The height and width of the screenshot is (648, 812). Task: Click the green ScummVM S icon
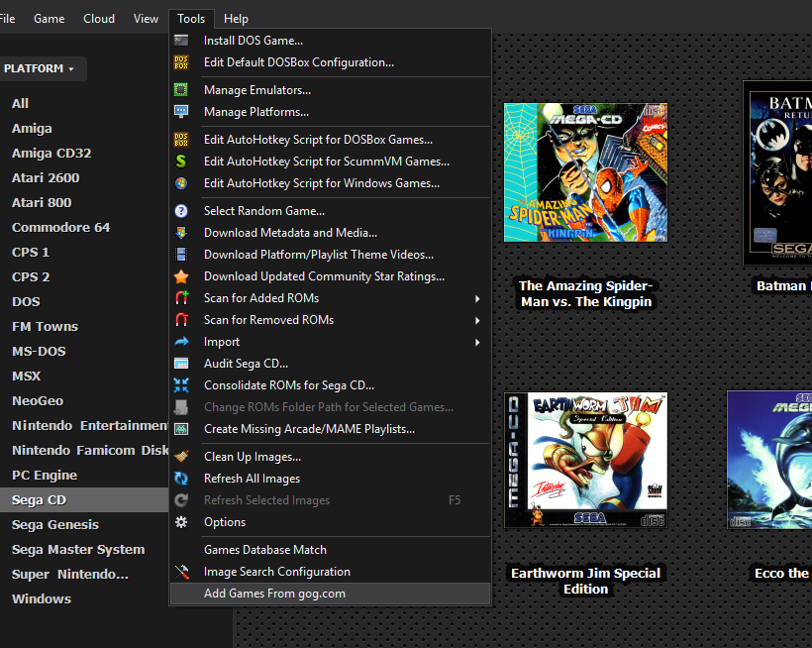(181, 162)
